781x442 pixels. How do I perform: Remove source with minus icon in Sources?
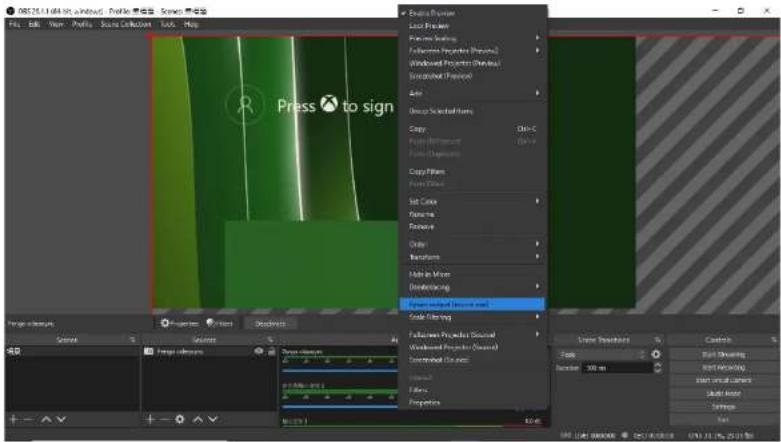click(x=164, y=419)
